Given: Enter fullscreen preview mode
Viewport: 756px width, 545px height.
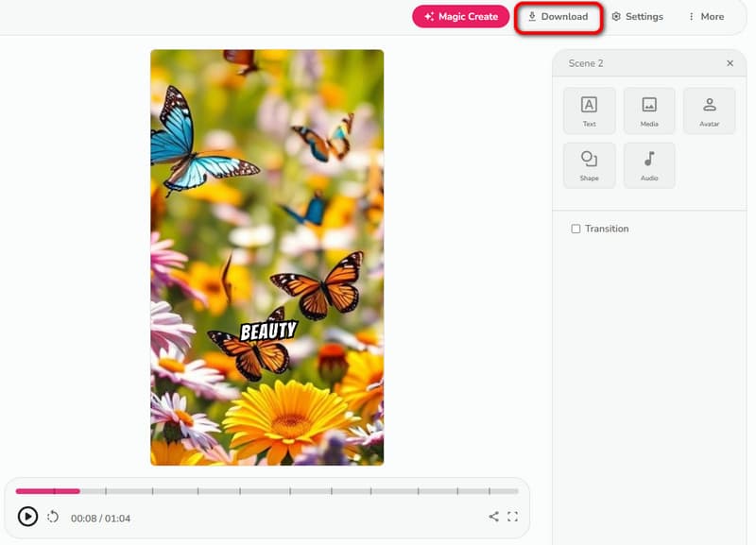Looking at the screenshot, I should pyautogui.click(x=513, y=517).
